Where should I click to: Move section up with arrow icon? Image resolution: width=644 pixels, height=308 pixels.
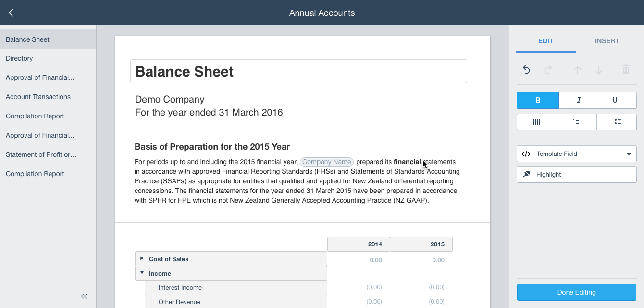578,70
